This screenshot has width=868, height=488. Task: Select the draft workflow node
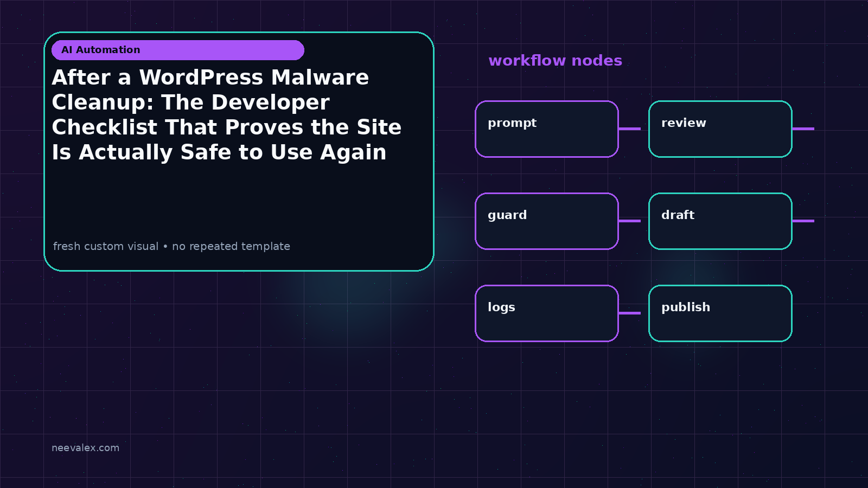pyautogui.click(x=720, y=221)
